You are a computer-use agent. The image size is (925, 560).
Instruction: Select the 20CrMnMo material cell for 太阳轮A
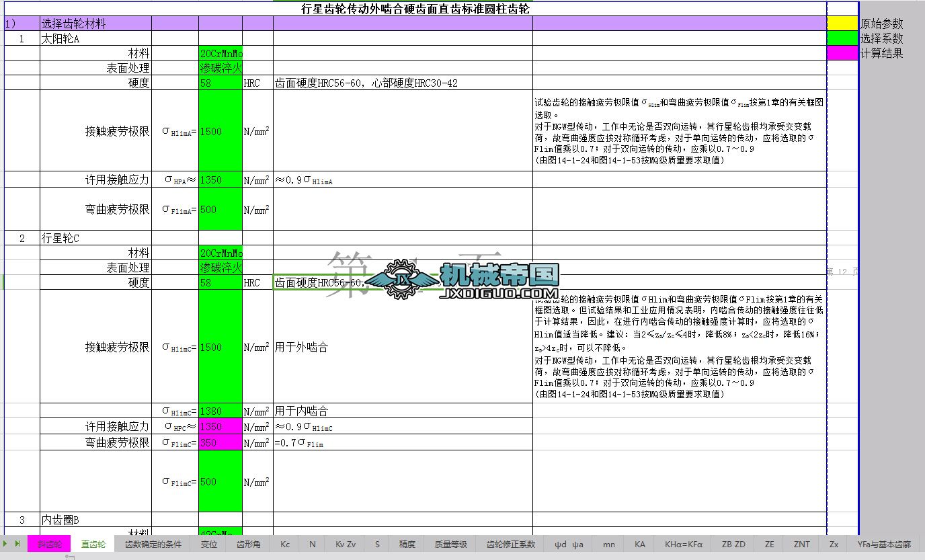[x=220, y=53]
